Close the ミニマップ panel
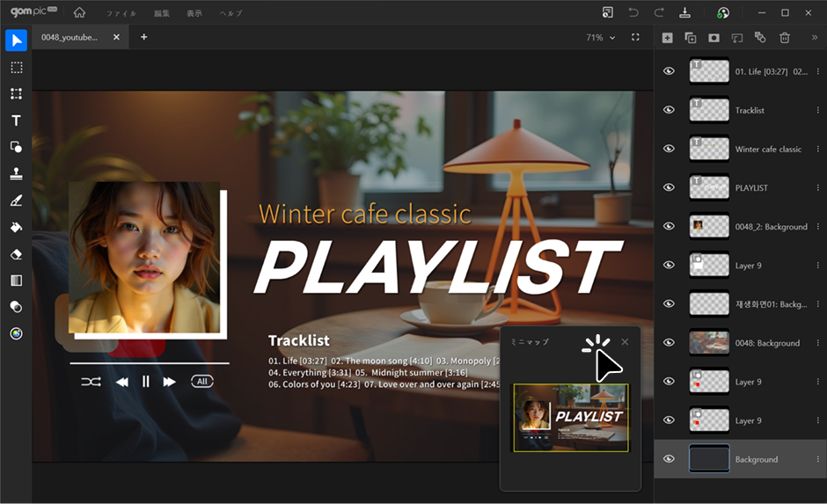 (625, 341)
